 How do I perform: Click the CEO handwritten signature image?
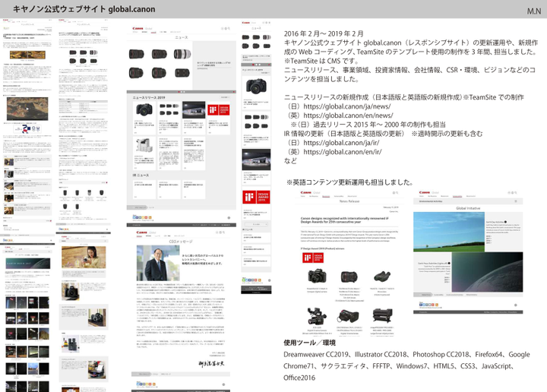coord(211,363)
